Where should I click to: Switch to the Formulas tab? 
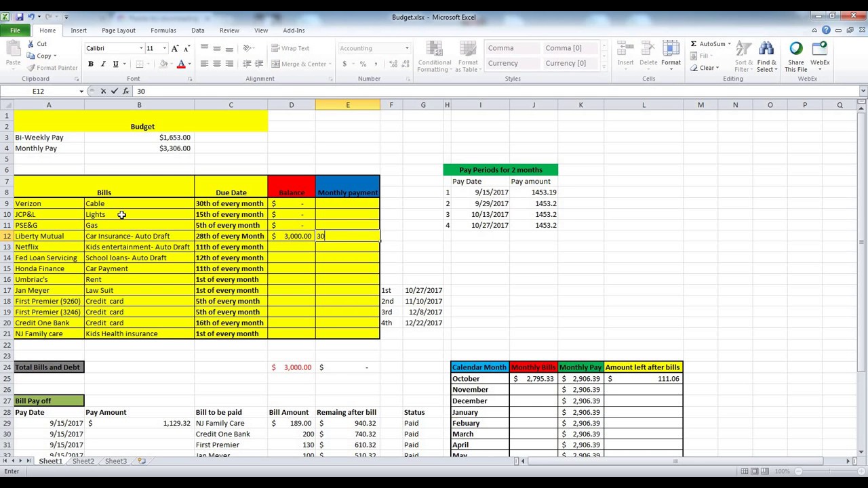(163, 30)
